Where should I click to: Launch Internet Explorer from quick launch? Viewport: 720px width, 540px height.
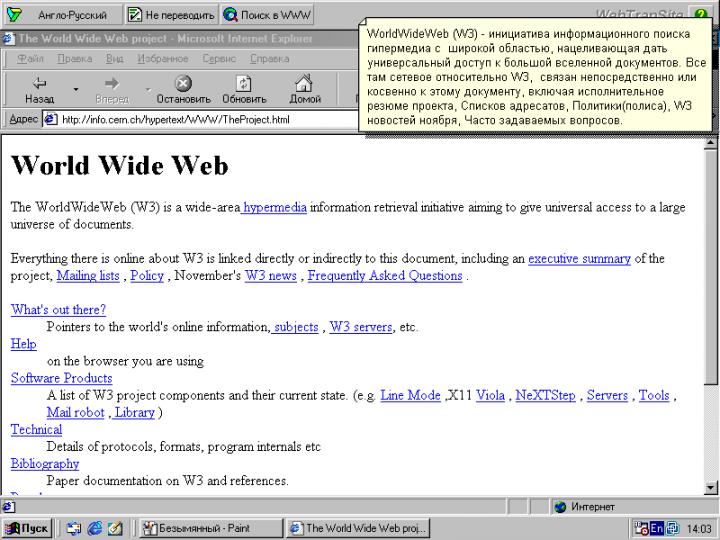(95, 529)
